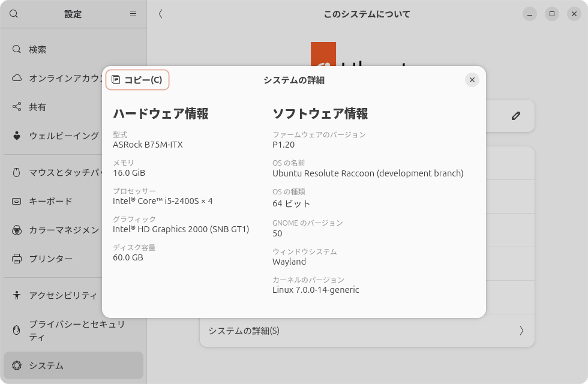This screenshot has width=588, height=384.
Task: Open システム settings via gear icon
Action: click(17, 365)
